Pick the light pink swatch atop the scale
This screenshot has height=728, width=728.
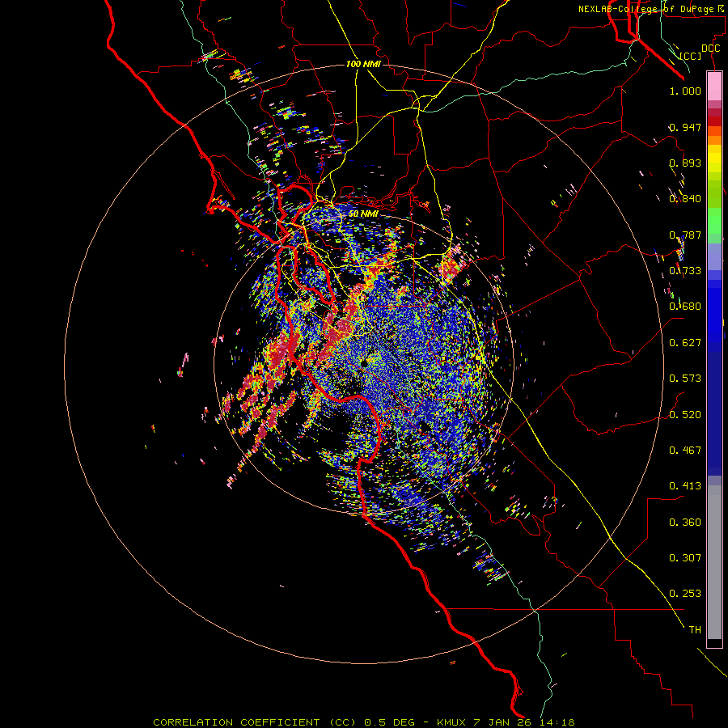point(714,87)
